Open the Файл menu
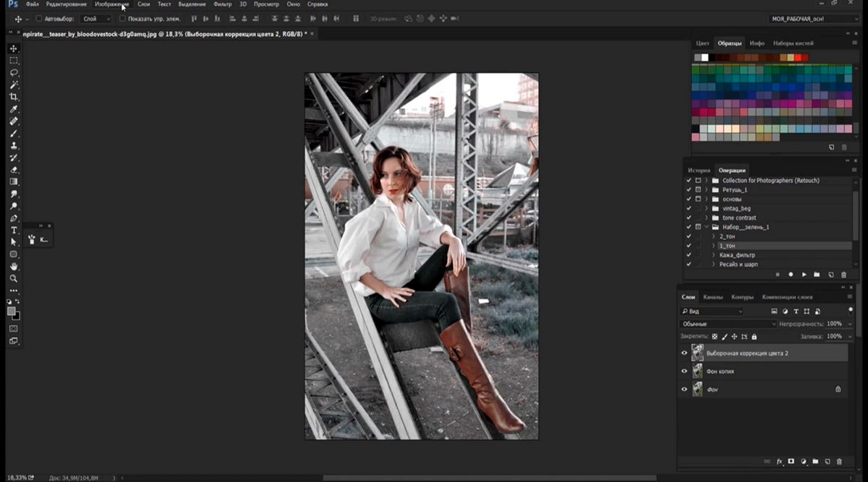868x482 pixels. pyautogui.click(x=32, y=4)
